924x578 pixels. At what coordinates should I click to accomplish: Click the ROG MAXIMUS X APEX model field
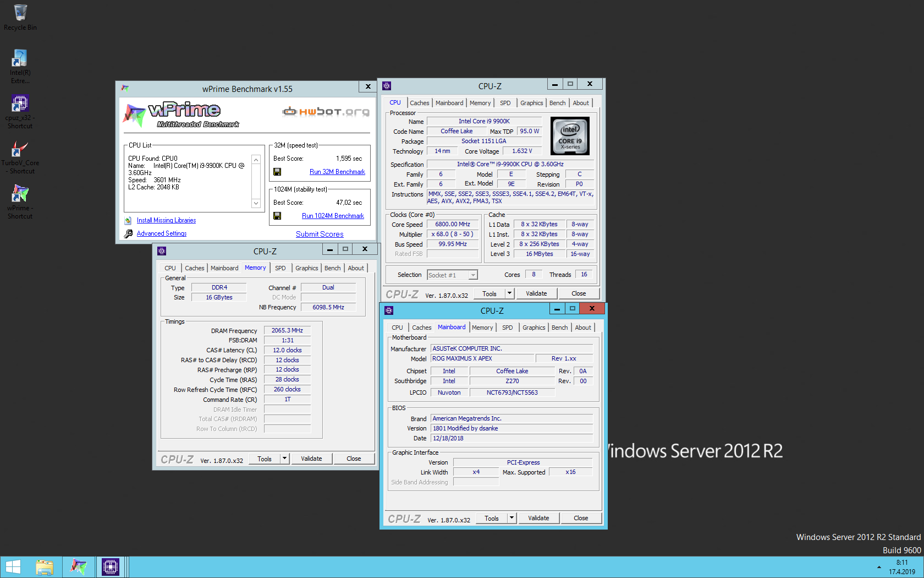coord(482,358)
